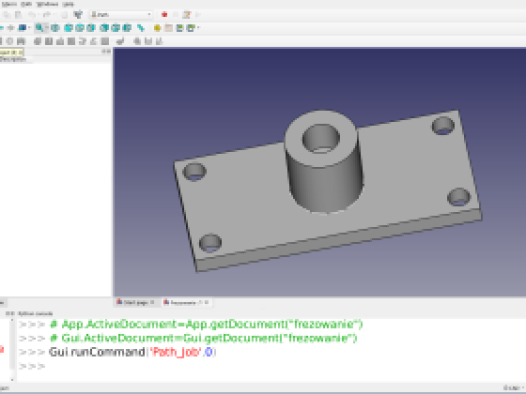
Task: Switch to isometric view cube icon
Action: pyautogui.click(x=55, y=28)
